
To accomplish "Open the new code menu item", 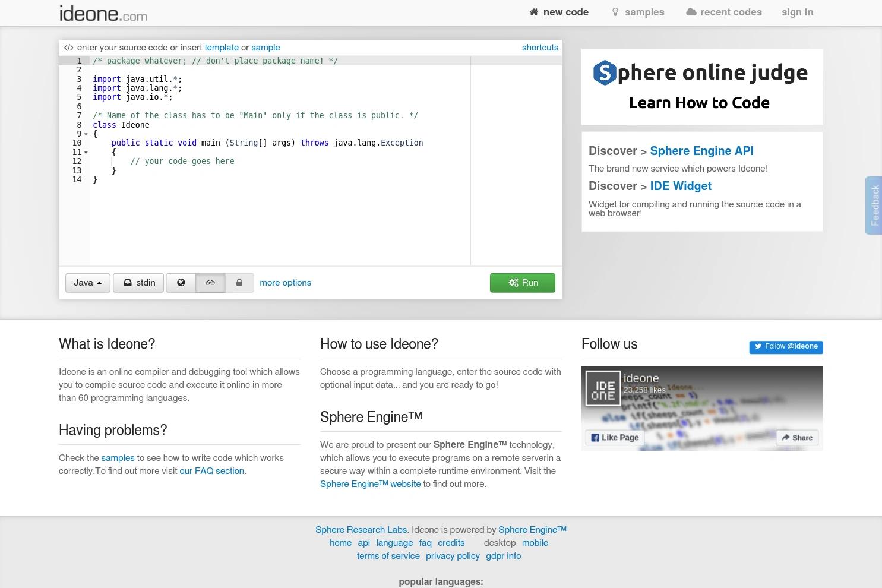I will (559, 12).
